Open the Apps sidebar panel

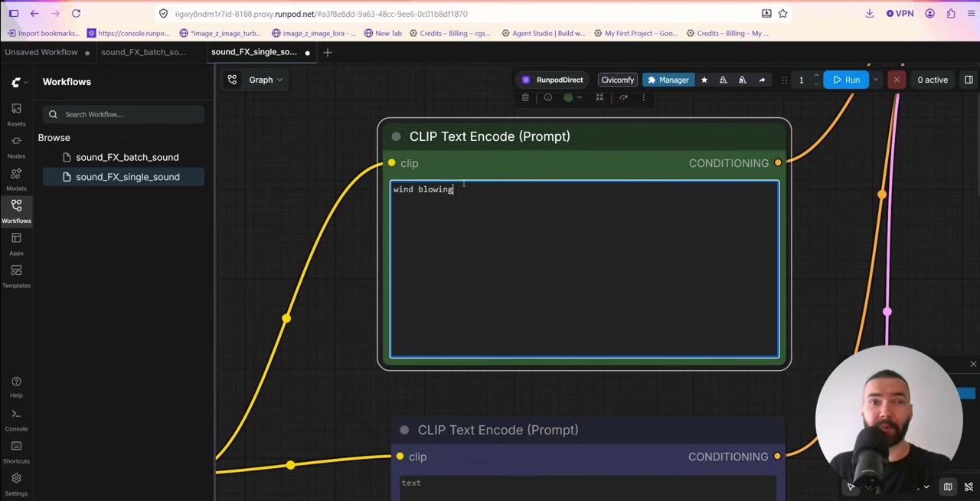coord(16,243)
